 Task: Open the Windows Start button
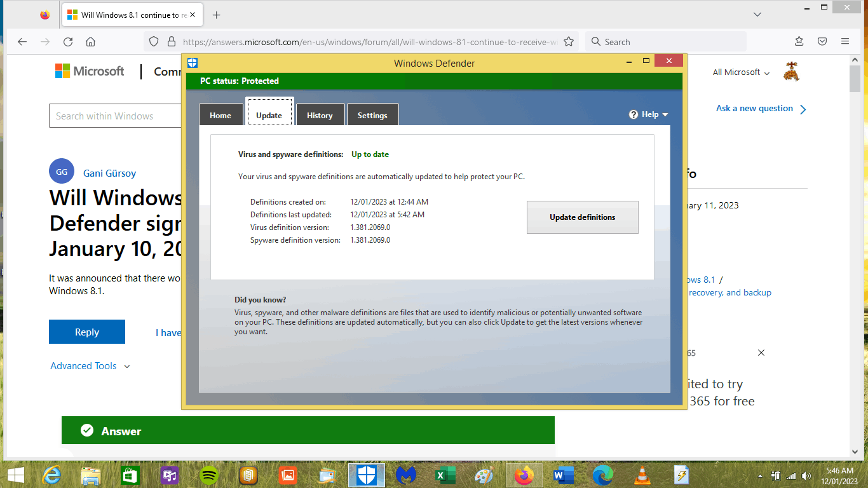coord(15,475)
